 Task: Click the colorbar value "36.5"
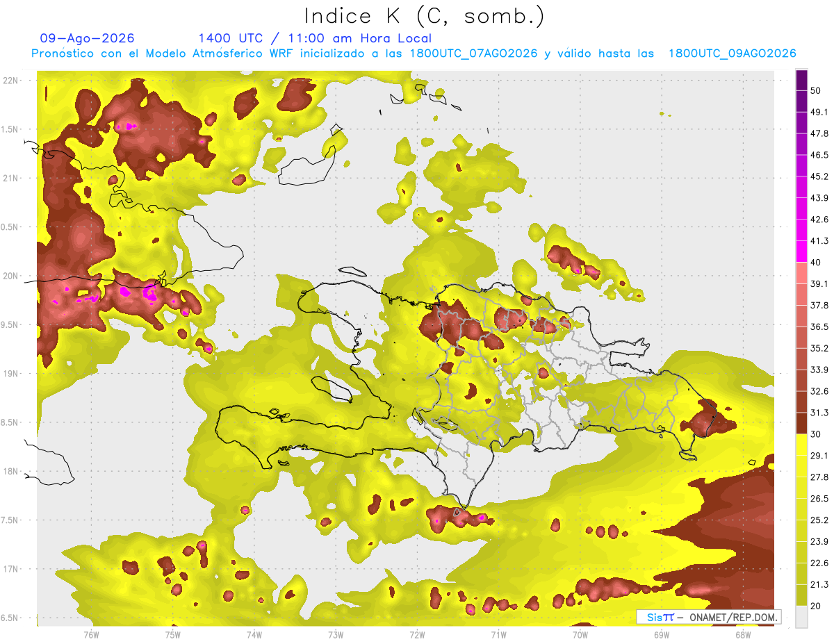(819, 327)
